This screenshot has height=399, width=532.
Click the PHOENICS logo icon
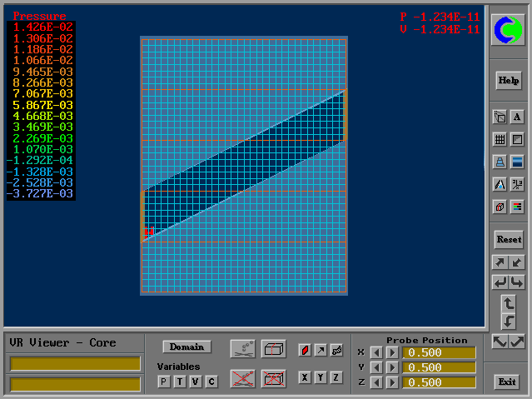click(x=508, y=30)
